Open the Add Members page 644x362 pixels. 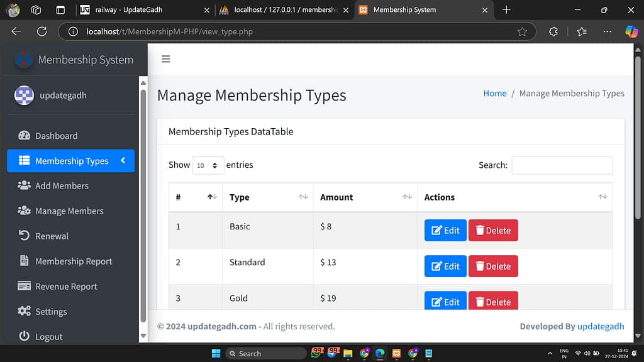click(x=62, y=186)
